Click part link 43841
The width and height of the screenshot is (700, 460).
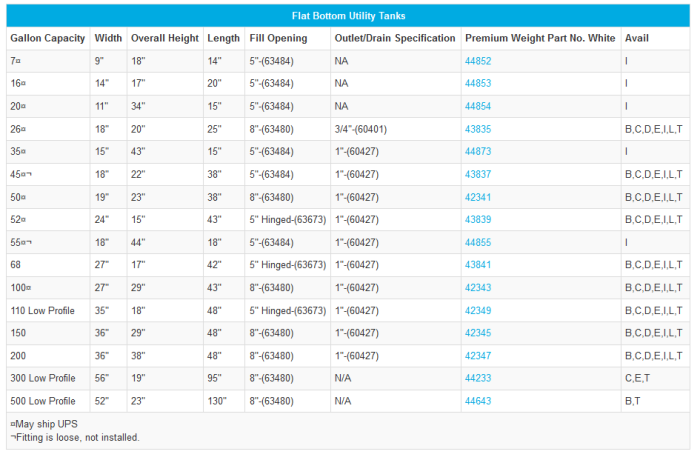coord(478,265)
